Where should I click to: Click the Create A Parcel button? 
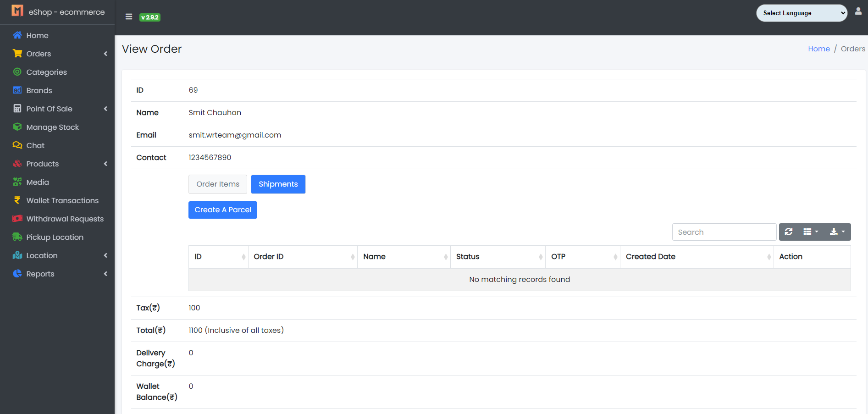tap(223, 210)
